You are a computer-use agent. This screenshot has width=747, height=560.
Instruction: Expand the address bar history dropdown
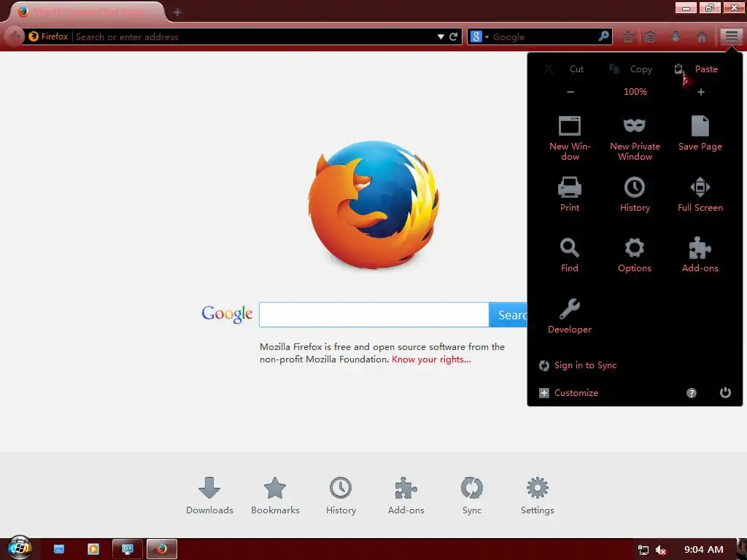[441, 36]
